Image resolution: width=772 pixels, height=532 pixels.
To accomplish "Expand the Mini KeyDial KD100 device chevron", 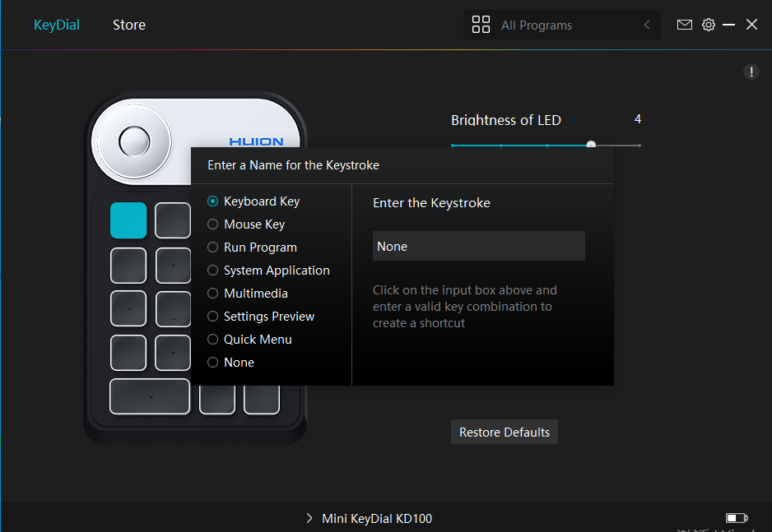I will pyautogui.click(x=309, y=518).
